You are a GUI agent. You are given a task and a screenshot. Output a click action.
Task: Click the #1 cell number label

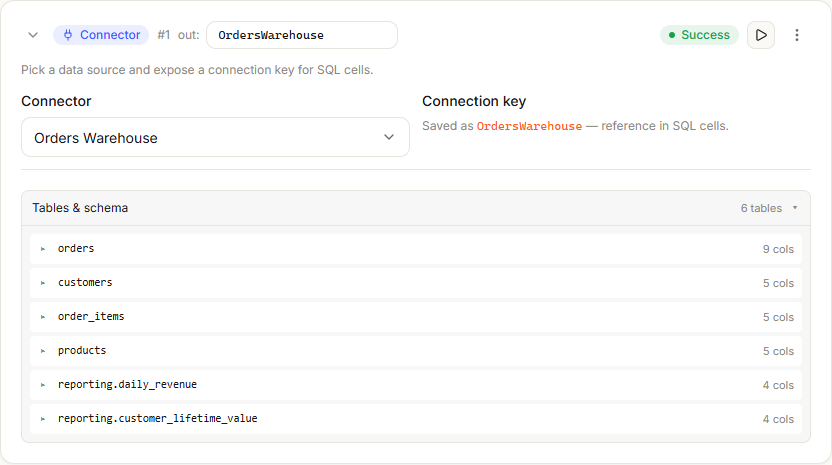coord(163,35)
